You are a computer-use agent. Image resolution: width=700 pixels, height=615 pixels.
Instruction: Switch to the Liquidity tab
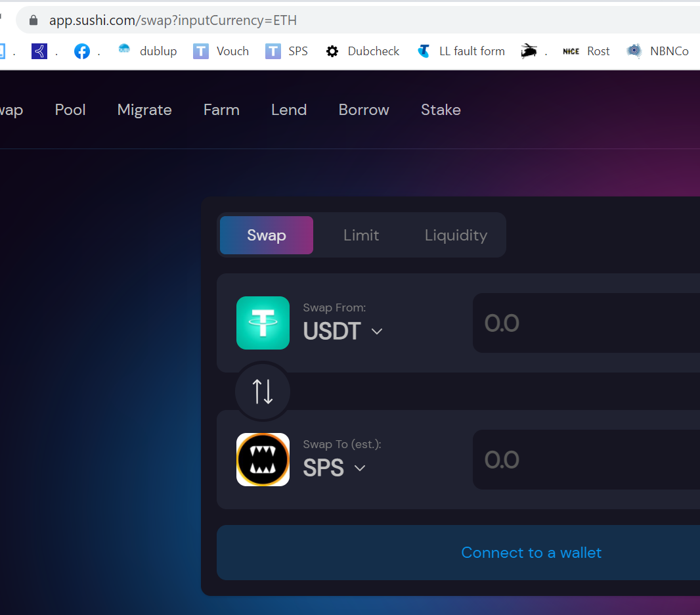[x=456, y=235]
